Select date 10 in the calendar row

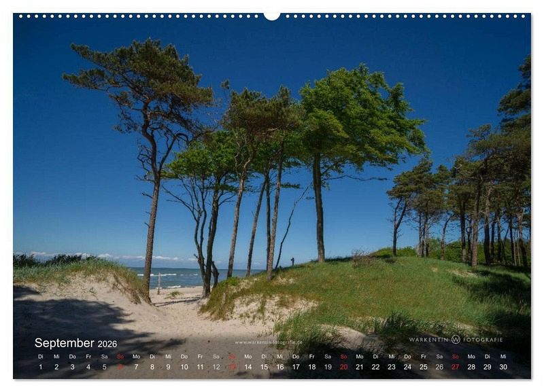(184, 367)
